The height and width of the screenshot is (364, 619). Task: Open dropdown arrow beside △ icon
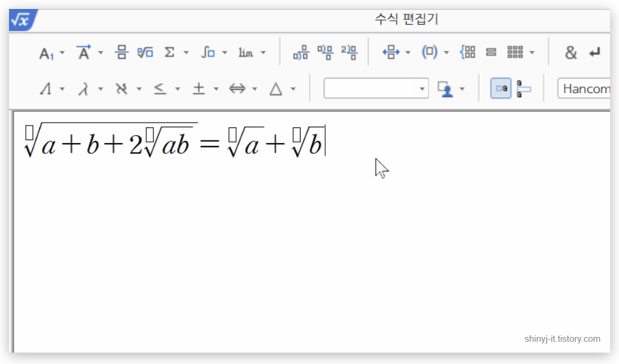tap(293, 89)
